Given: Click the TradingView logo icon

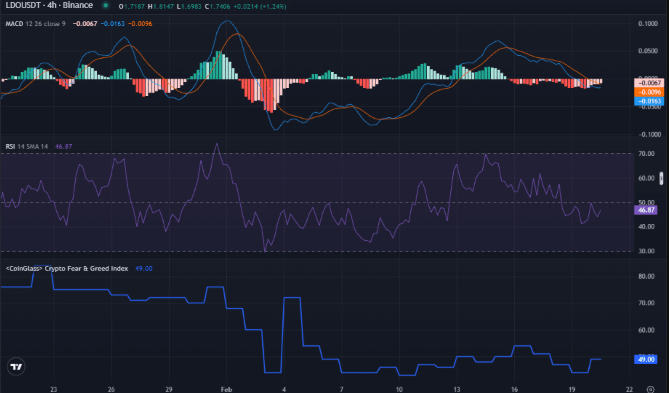Looking at the screenshot, I should tap(16, 367).
